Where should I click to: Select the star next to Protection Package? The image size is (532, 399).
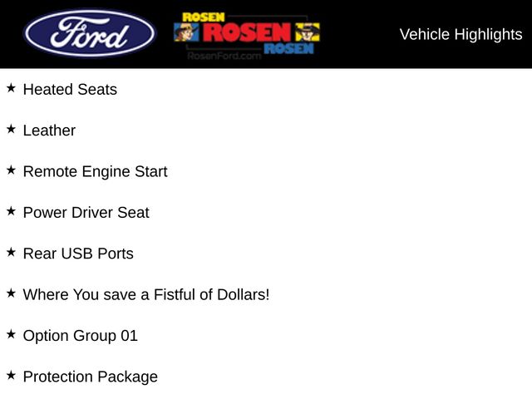pyautogui.click(x=11, y=375)
